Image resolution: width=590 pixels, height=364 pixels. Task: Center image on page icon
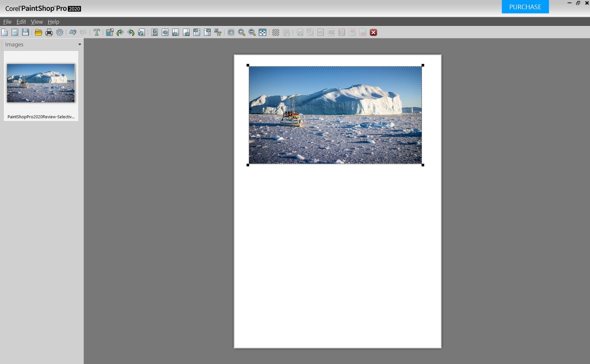(x=165, y=32)
